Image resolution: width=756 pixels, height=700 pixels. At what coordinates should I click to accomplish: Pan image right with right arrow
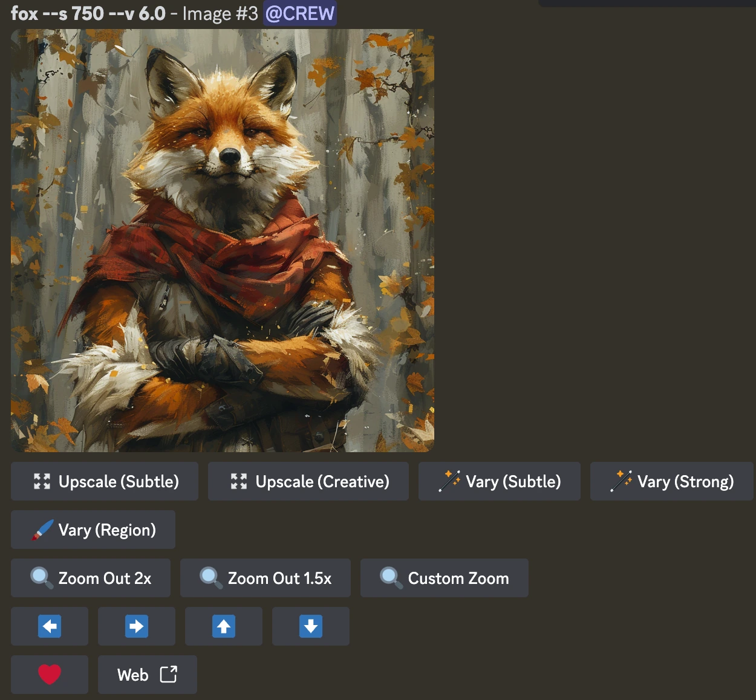click(x=137, y=626)
